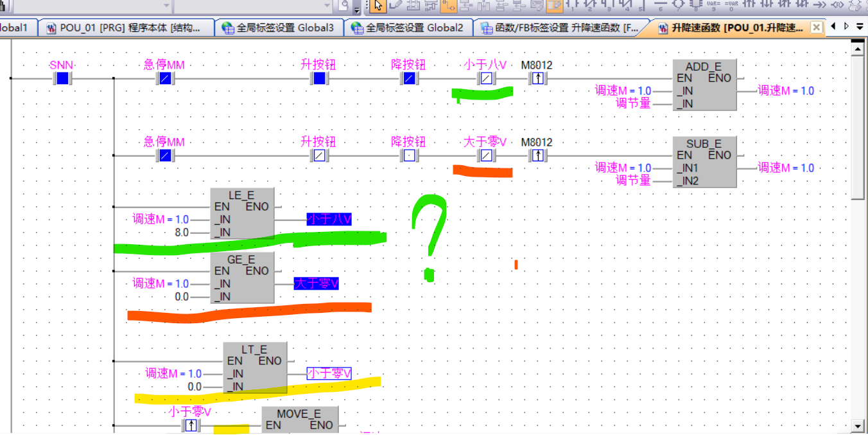Close the 升降速函数 tab

tap(816, 28)
